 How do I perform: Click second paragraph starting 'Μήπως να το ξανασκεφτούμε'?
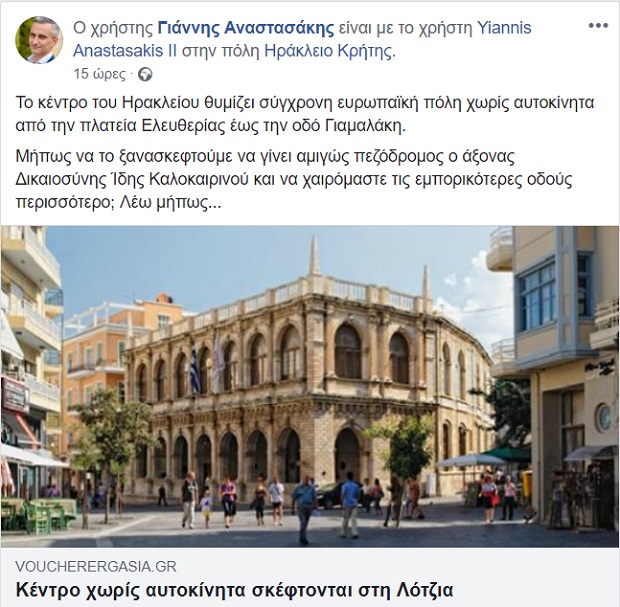294,180
